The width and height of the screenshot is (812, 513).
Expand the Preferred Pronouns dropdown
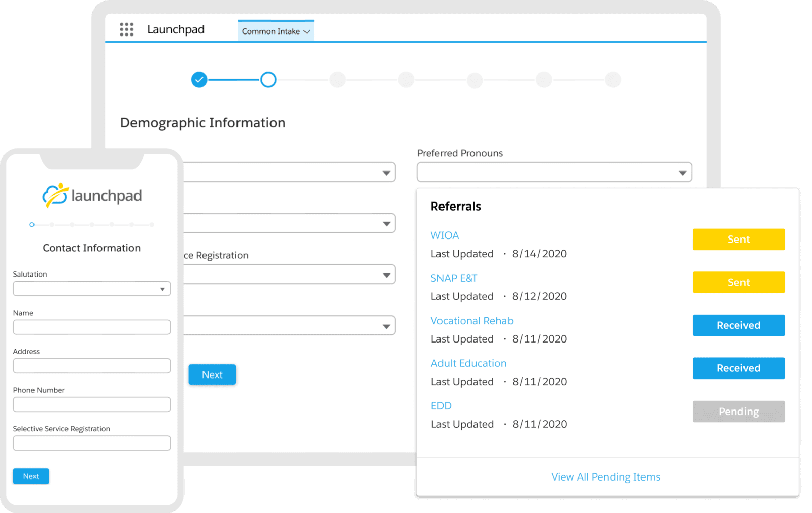554,173
